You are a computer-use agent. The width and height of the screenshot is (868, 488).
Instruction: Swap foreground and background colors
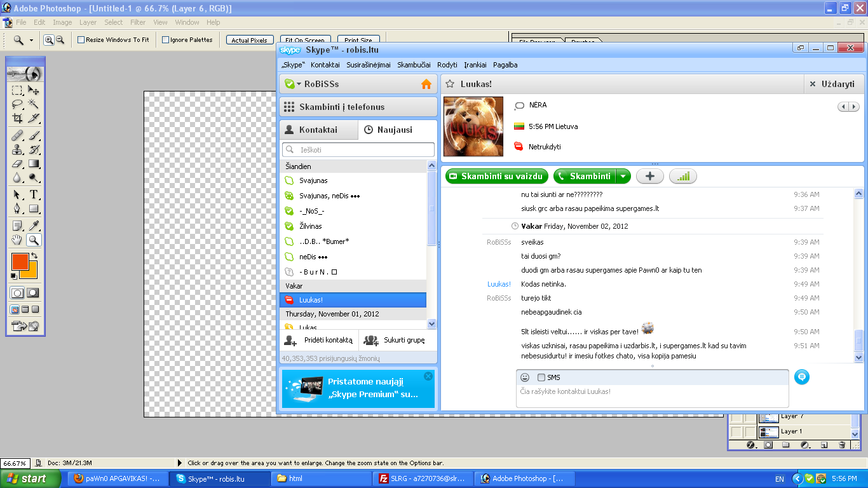click(x=34, y=255)
